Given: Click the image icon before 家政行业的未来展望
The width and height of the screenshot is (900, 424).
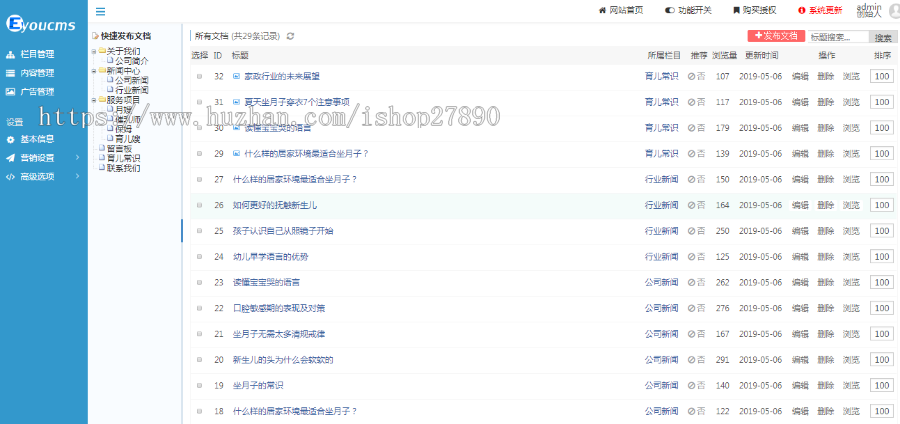Looking at the screenshot, I should (x=236, y=76).
